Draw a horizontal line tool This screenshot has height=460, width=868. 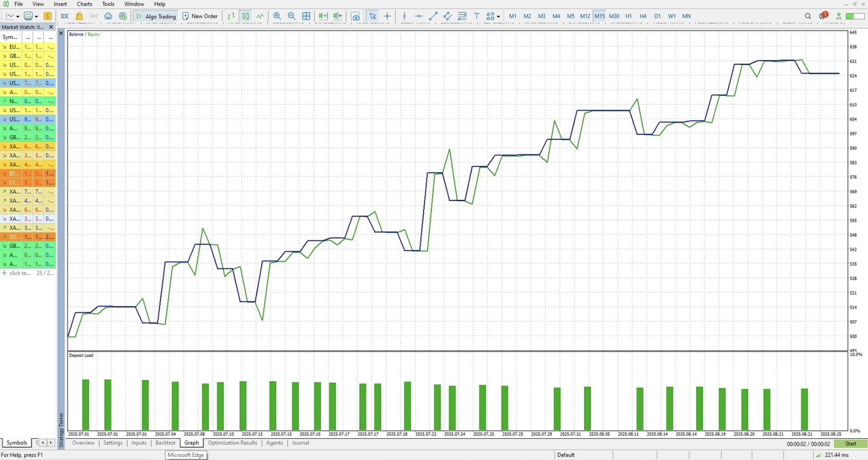(419, 16)
